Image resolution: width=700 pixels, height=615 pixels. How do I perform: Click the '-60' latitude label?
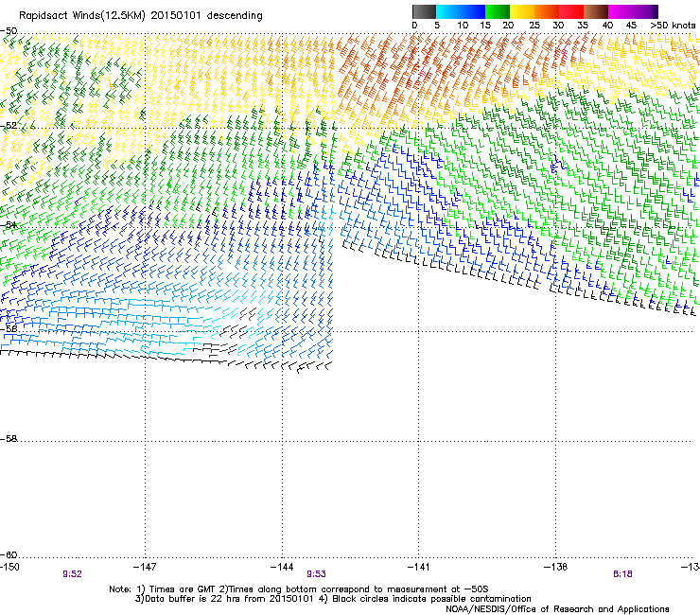[9, 554]
